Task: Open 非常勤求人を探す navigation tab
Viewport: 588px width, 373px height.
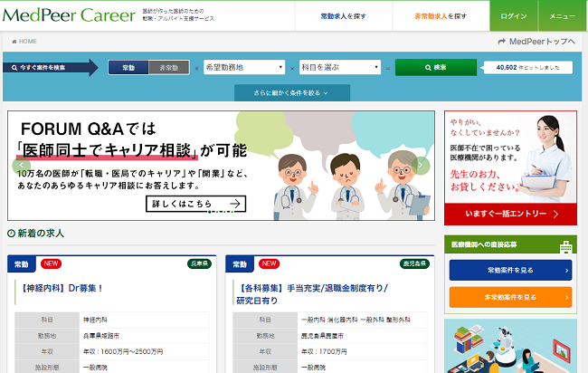Action: (441, 16)
